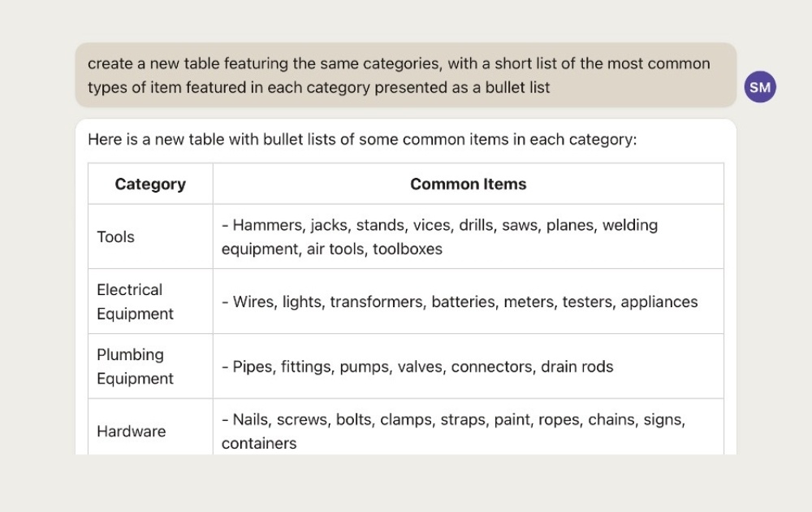Screen dimensions: 812x512
Task: Select the user prompt message bubble
Action: (405, 75)
